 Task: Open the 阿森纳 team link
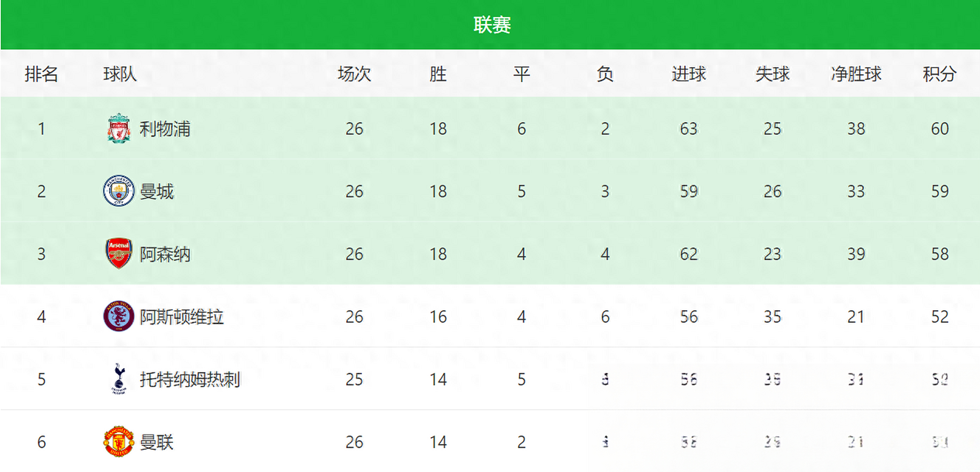click(165, 254)
